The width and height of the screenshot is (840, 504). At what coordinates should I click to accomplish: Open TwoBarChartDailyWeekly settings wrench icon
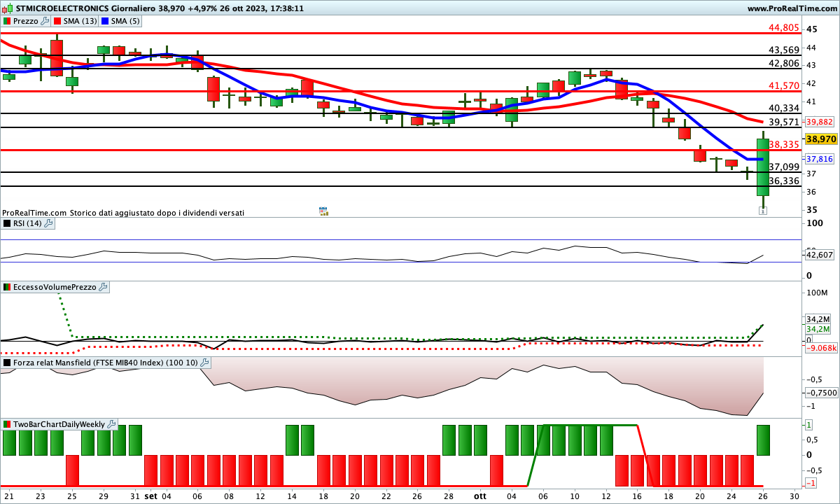coord(112,424)
